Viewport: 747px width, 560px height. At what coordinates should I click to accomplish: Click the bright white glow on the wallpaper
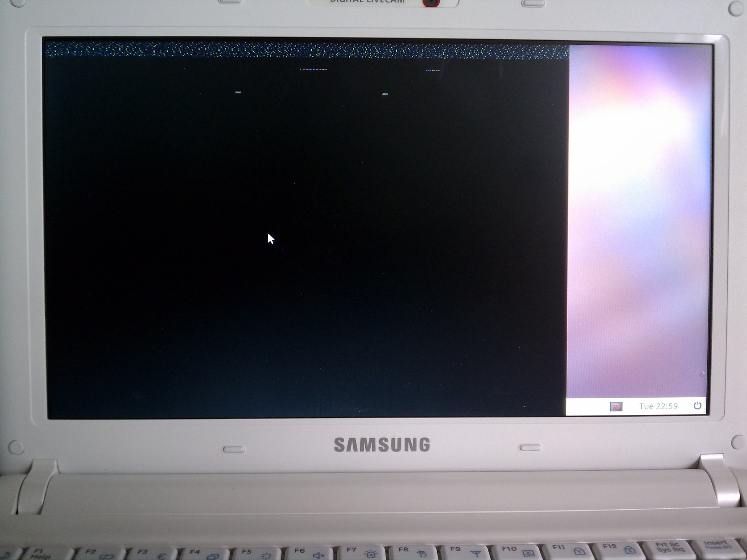click(x=632, y=128)
